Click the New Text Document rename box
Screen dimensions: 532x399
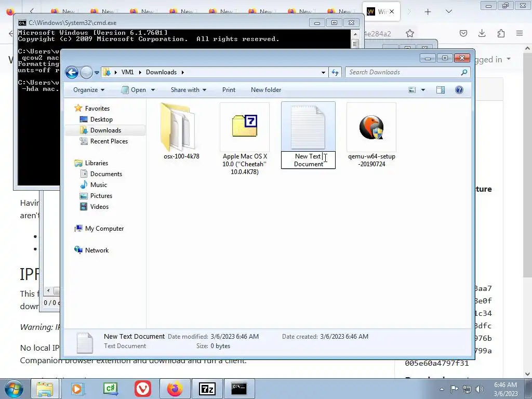tap(308, 160)
